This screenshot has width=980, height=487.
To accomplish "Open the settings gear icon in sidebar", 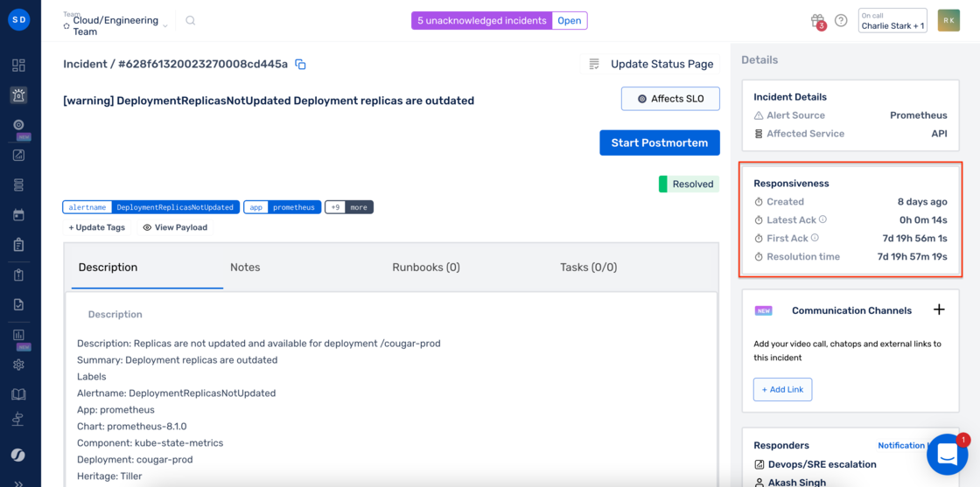I will 18,365.
